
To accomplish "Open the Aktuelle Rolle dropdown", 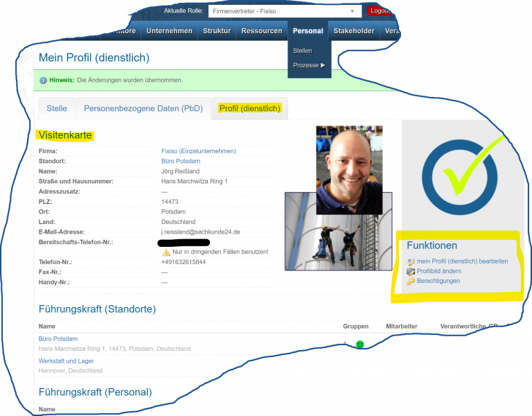I will [x=284, y=11].
